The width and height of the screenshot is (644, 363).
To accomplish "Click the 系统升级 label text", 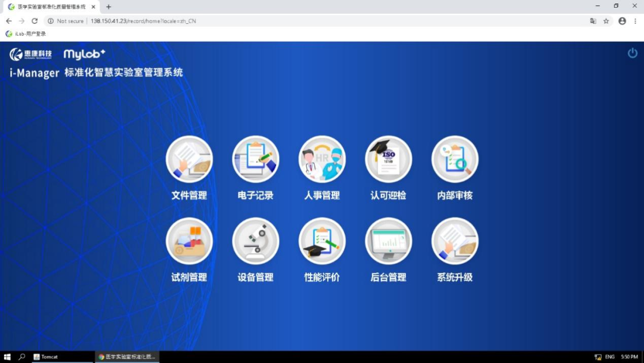I will click(x=455, y=277).
